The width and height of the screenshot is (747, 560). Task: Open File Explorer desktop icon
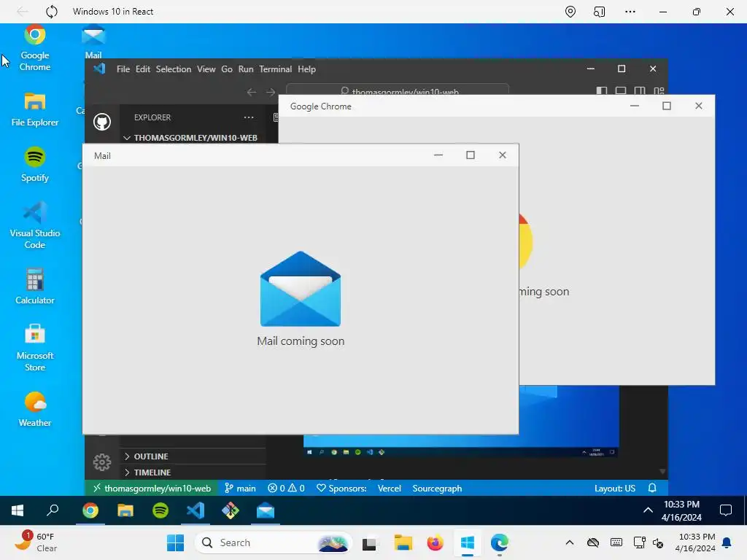35,109
